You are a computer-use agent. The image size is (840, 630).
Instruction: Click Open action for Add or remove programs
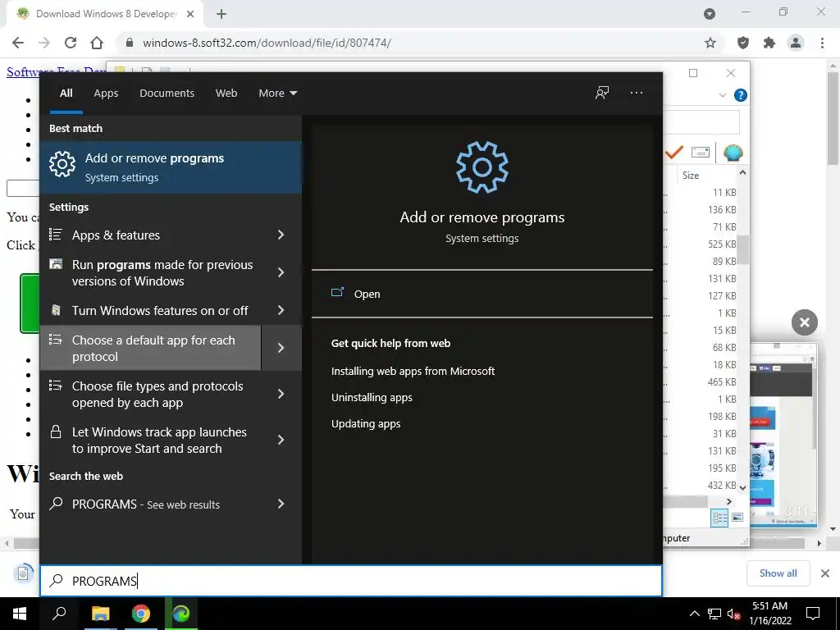pos(482,294)
